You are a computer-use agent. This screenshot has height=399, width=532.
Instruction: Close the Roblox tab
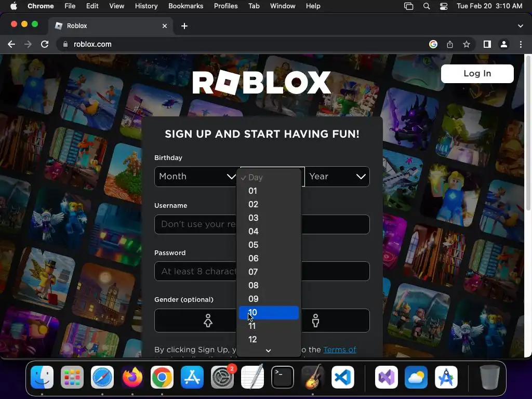click(165, 26)
